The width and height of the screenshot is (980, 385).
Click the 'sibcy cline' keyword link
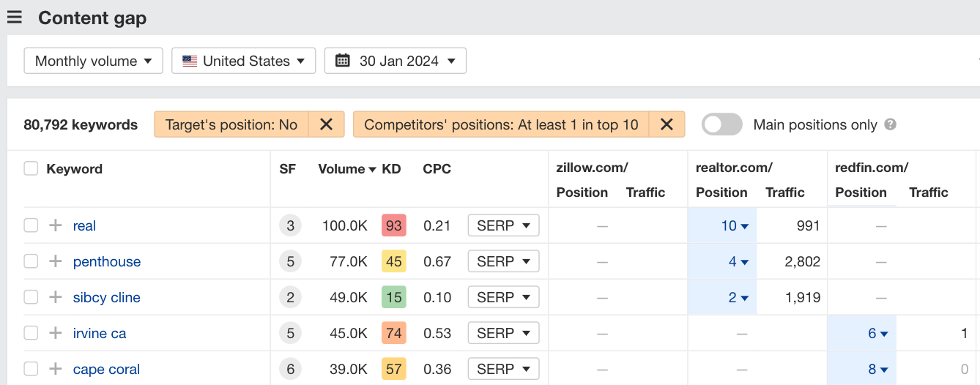click(106, 297)
